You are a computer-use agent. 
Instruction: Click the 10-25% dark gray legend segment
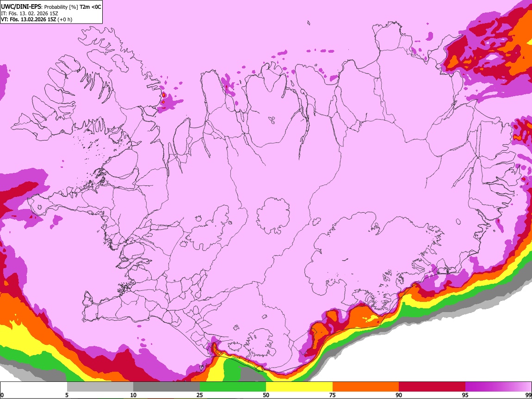pyautogui.click(x=167, y=387)
